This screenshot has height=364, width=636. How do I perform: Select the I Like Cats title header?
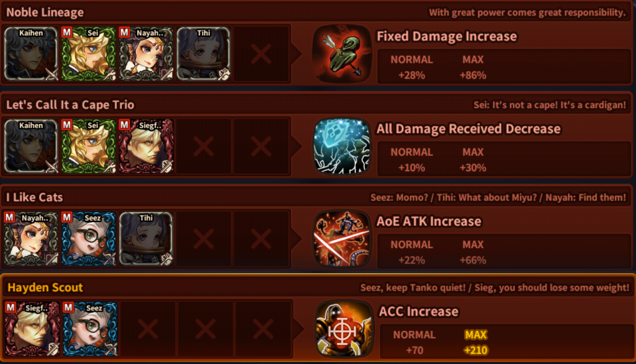point(34,197)
